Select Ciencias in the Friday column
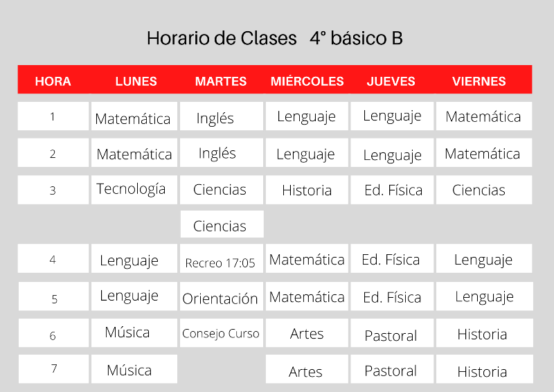The image size is (554, 392). point(479,190)
